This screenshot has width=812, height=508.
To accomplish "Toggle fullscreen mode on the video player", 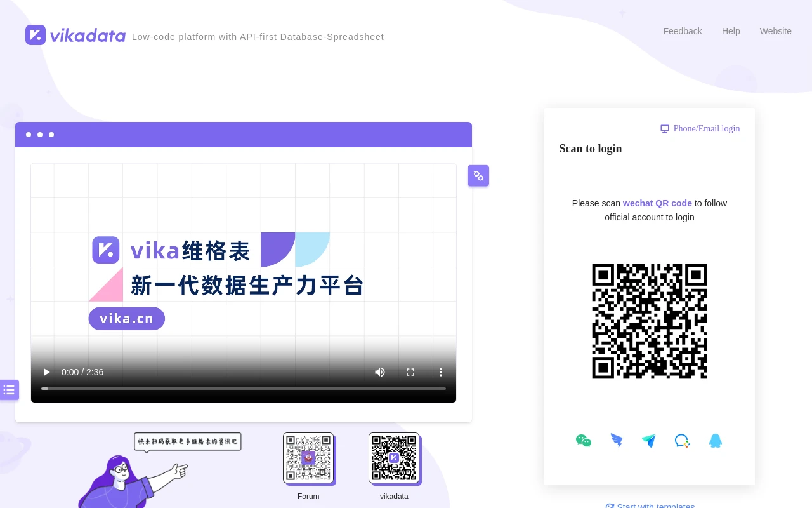I will [410, 372].
